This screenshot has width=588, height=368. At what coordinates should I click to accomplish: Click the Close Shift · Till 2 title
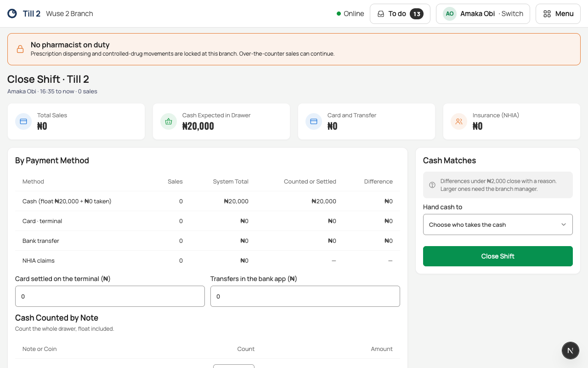click(x=48, y=79)
